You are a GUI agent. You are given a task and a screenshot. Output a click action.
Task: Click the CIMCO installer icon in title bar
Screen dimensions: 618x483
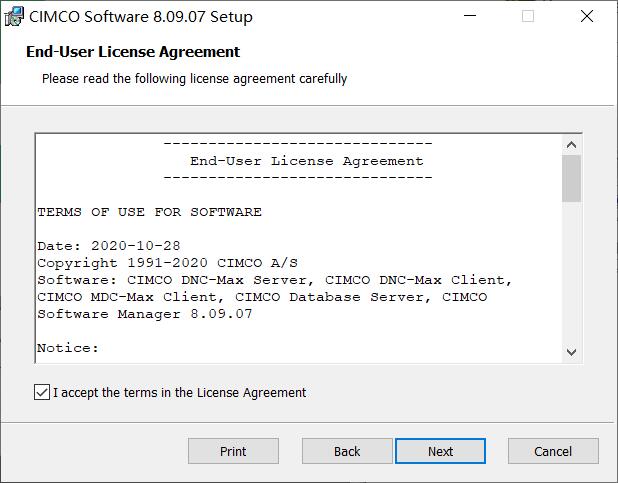[x=16, y=16]
